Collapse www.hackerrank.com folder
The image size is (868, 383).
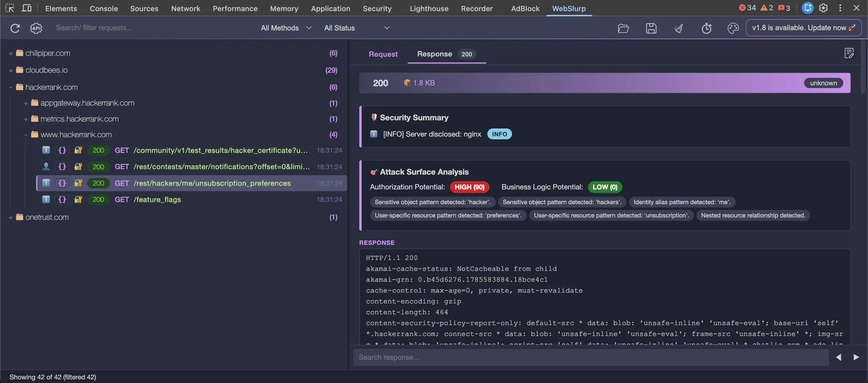(26, 135)
